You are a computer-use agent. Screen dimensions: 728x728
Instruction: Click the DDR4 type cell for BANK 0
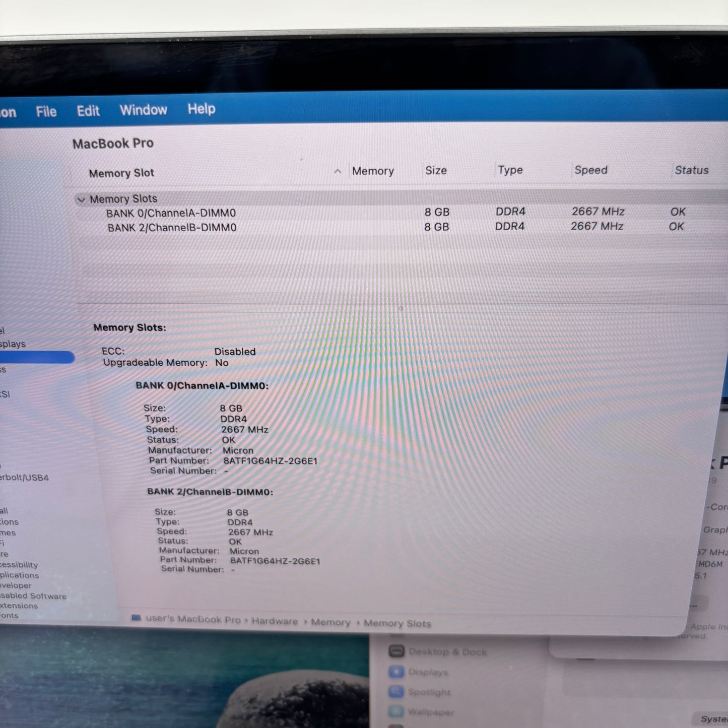510,212
